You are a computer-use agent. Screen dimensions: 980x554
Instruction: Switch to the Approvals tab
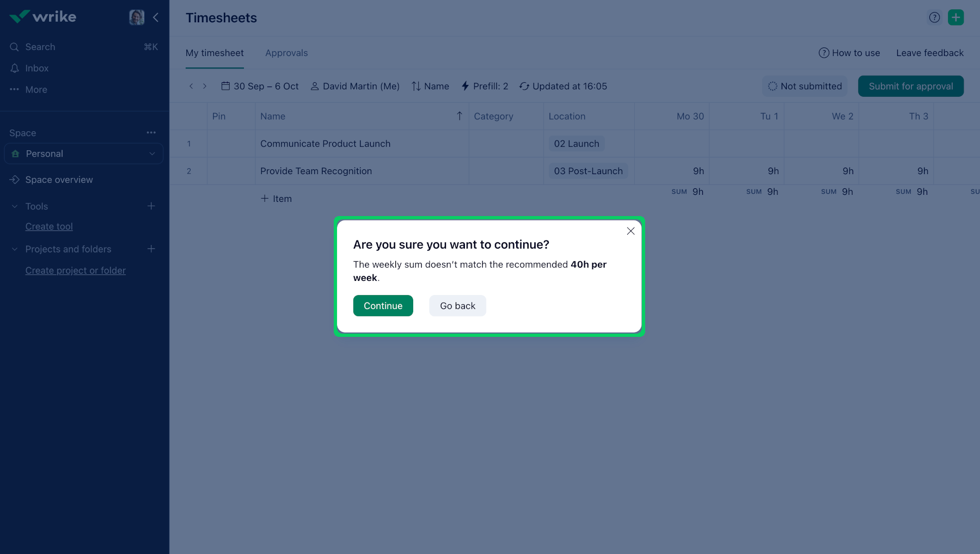(x=286, y=53)
